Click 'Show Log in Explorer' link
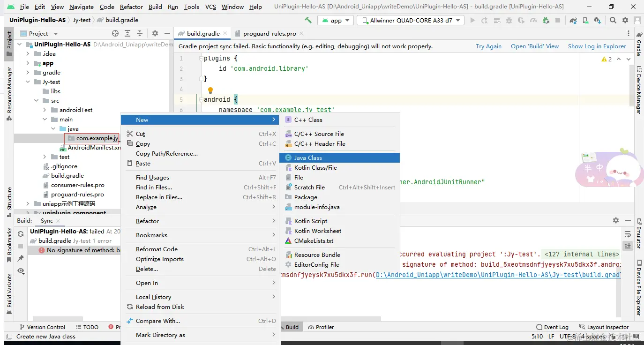The height and width of the screenshot is (345, 644). [x=597, y=46]
